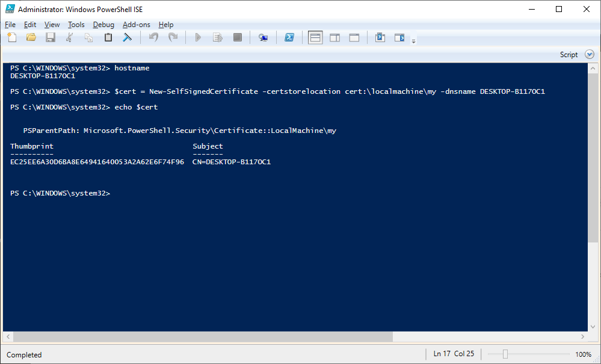Image resolution: width=601 pixels, height=364 pixels.
Task: Maximize the script pane layout
Action: click(x=354, y=37)
